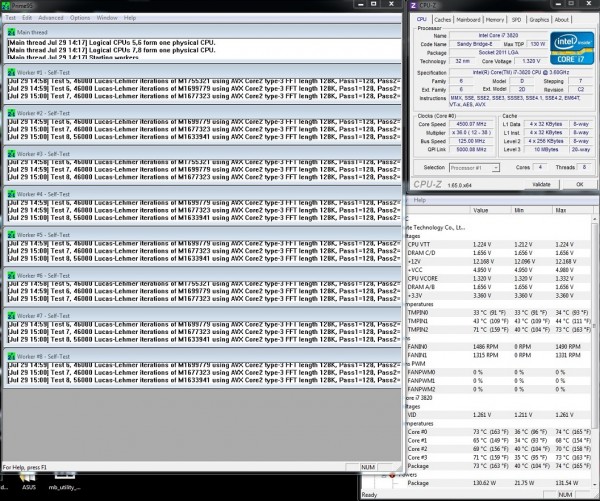Screen dimensions: 600x501
Task: Click the Core Voltage value field
Action: [x=531, y=61]
